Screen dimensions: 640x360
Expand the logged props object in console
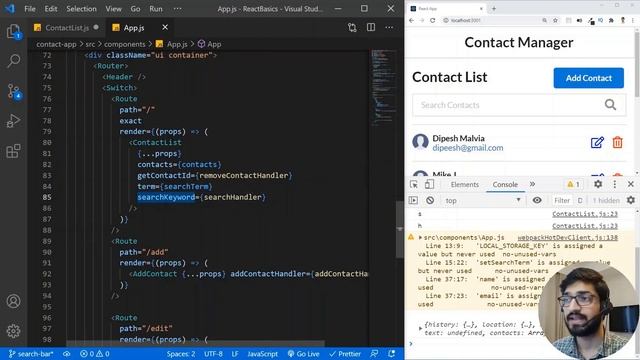tap(420, 328)
